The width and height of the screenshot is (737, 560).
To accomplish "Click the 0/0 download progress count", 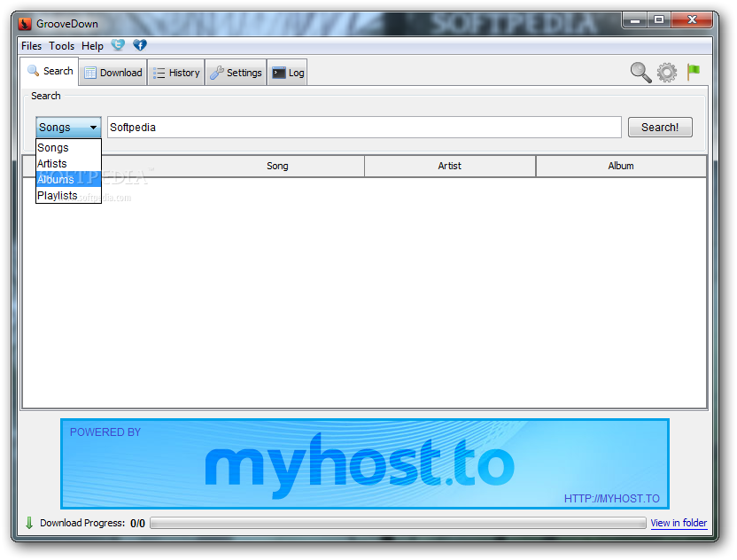I will 137,524.
